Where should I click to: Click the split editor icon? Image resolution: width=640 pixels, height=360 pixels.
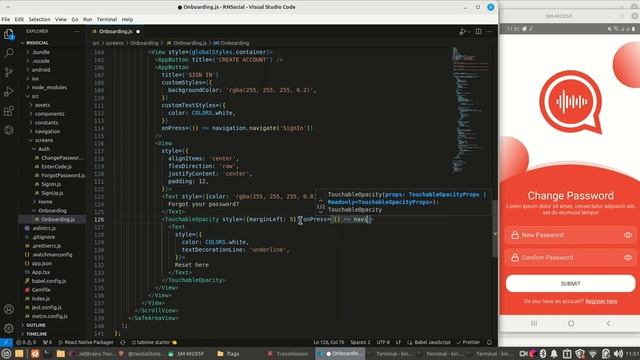(478, 31)
